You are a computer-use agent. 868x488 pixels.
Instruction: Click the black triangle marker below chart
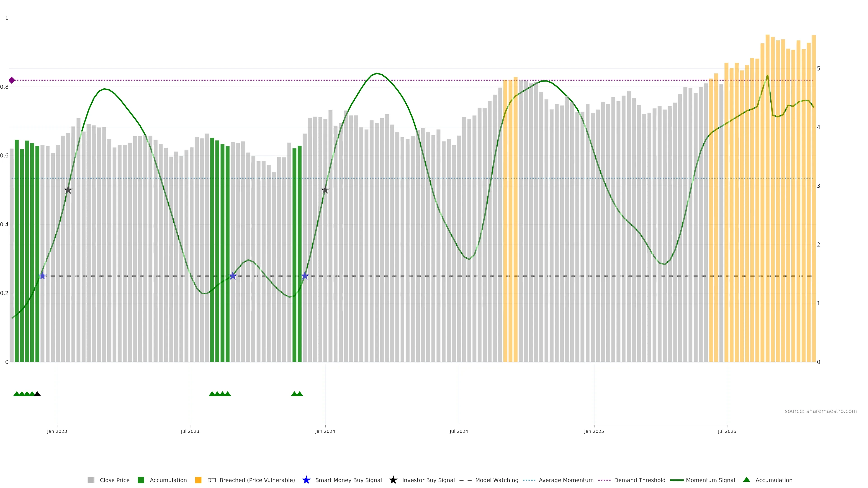[37, 394]
